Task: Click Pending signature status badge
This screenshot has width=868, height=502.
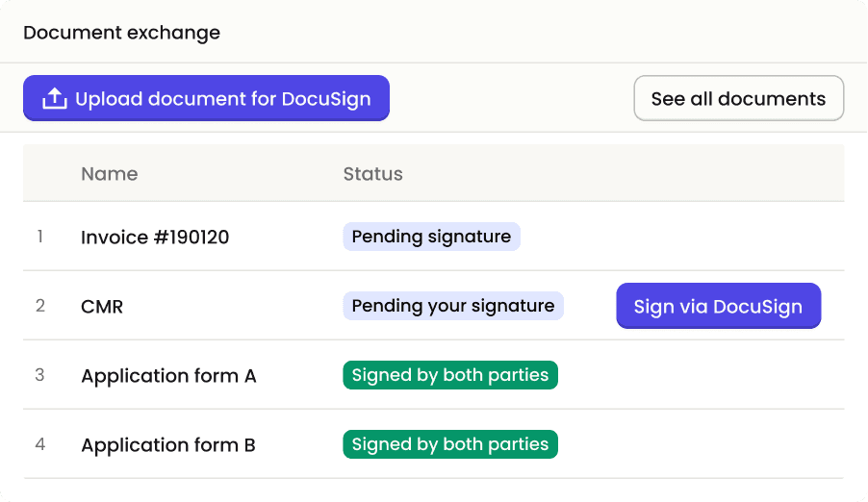Action: pos(431,237)
